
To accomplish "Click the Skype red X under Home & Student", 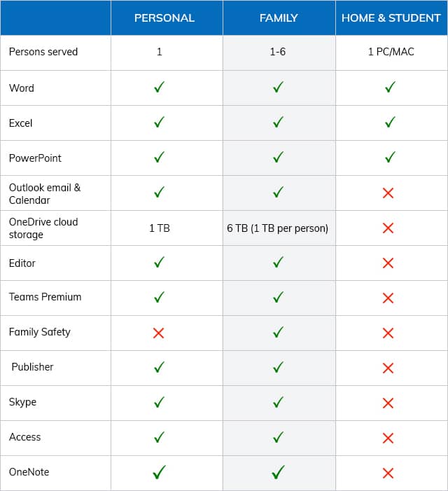I will tap(388, 403).
